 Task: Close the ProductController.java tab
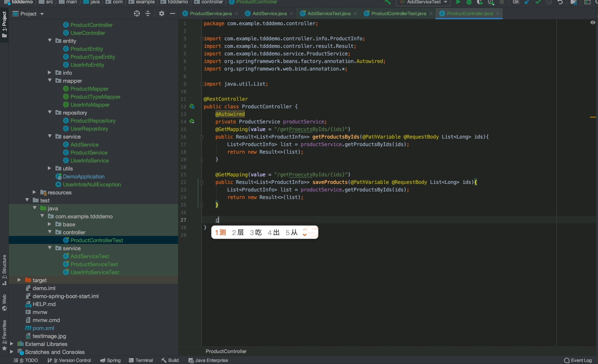coord(498,13)
